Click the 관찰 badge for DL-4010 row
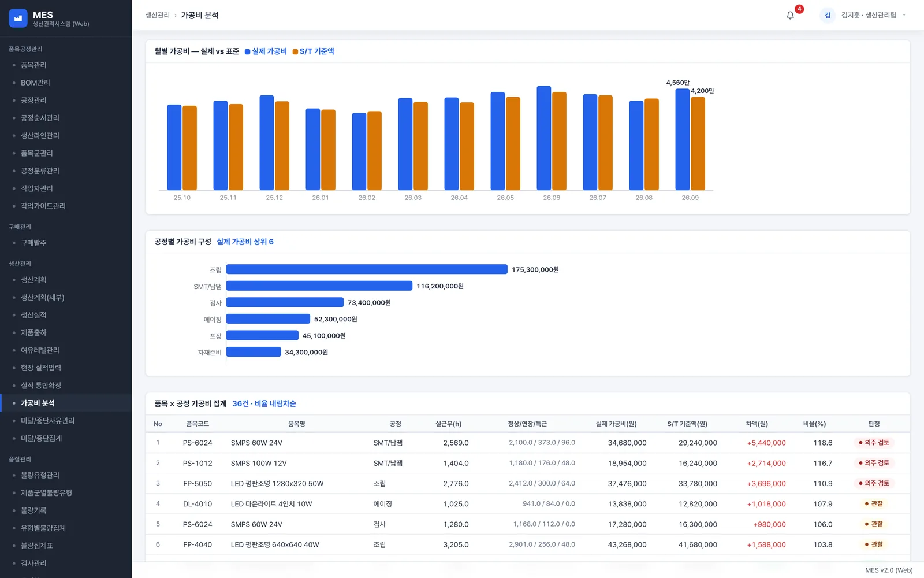 point(874,504)
